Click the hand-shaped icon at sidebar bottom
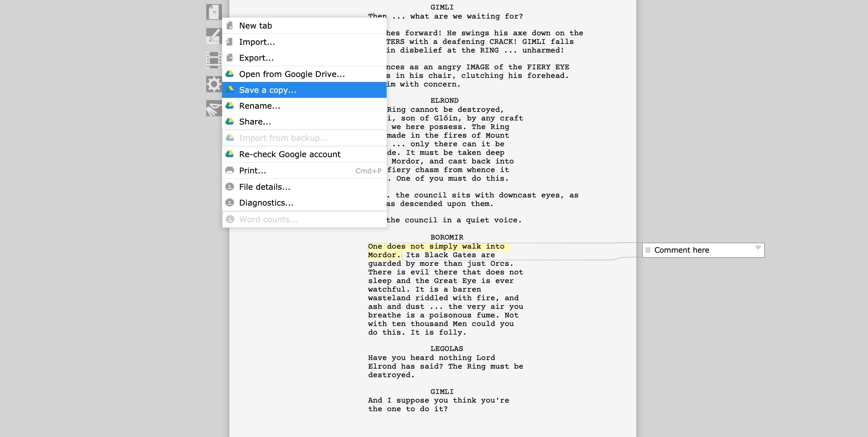This screenshot has width=868, height=437. pyautogui.click(x=213, y=108)
